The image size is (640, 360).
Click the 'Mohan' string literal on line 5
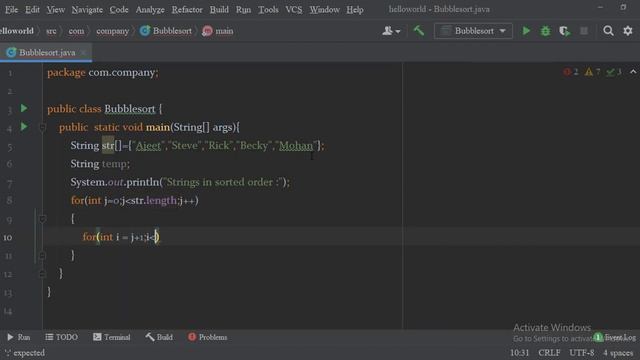pos(296,146)
